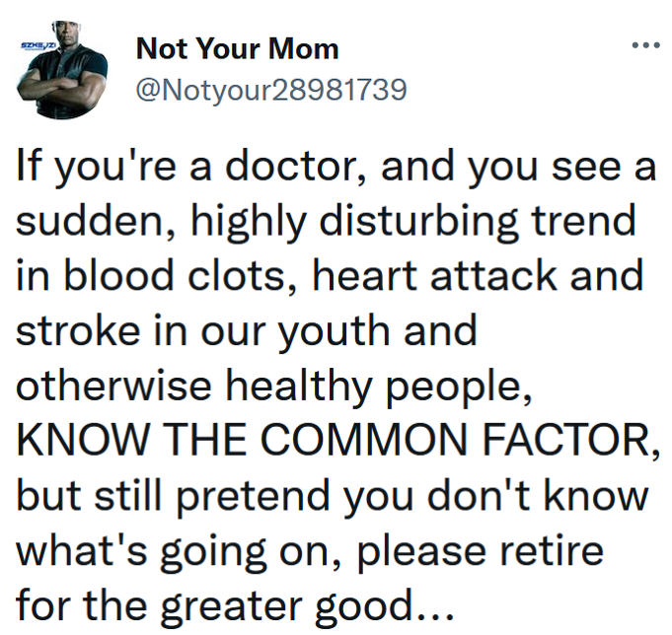Click the tweet body to open it

point(336,388)
